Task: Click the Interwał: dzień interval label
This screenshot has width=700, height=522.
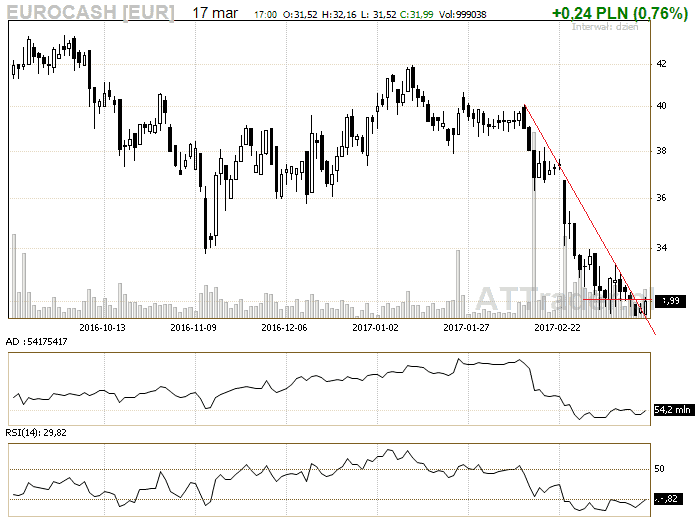Action: pyautogui.click(x=606, y=28)
